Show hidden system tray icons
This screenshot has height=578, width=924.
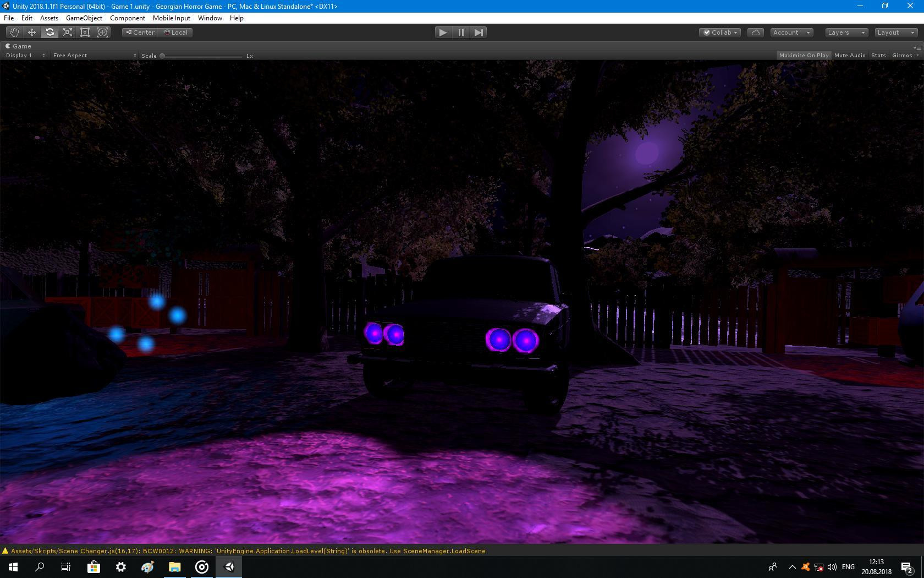[792, 567]
